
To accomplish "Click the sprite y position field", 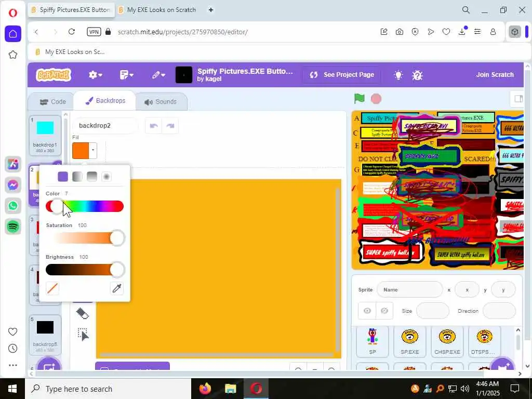I will tap(503, 290).
